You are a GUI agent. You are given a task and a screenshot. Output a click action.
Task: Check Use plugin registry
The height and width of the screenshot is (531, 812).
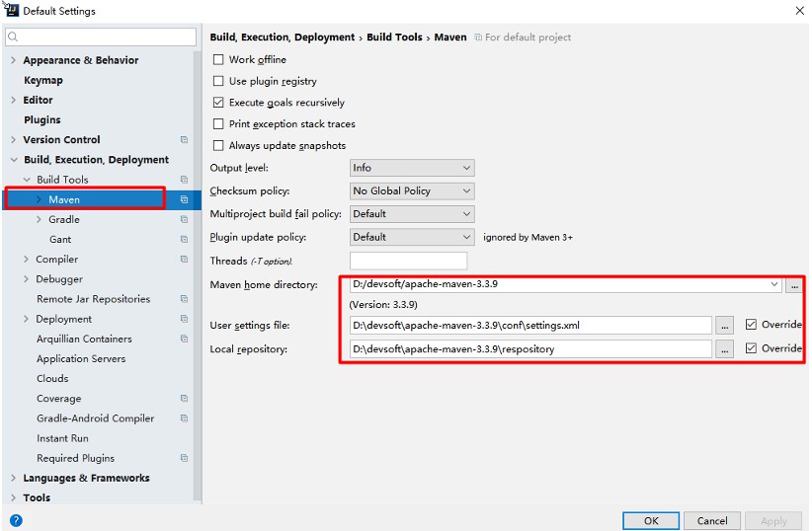coord(218,81)
